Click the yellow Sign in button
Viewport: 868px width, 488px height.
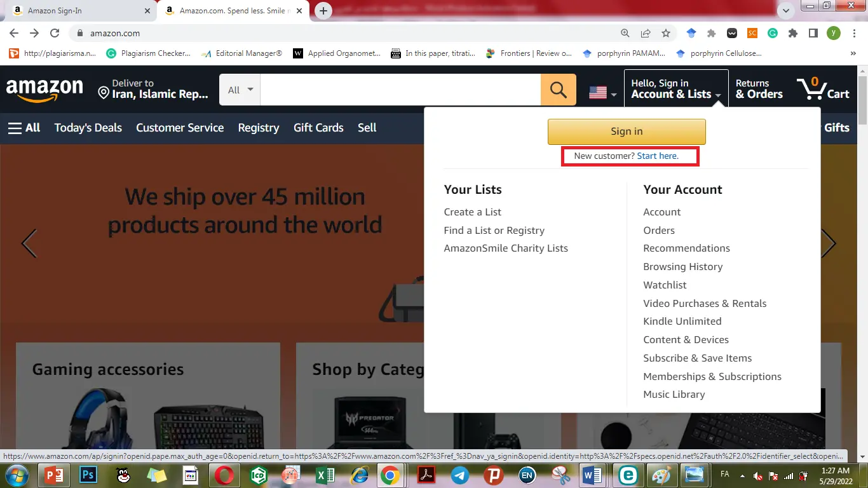(x=627, y=132)
